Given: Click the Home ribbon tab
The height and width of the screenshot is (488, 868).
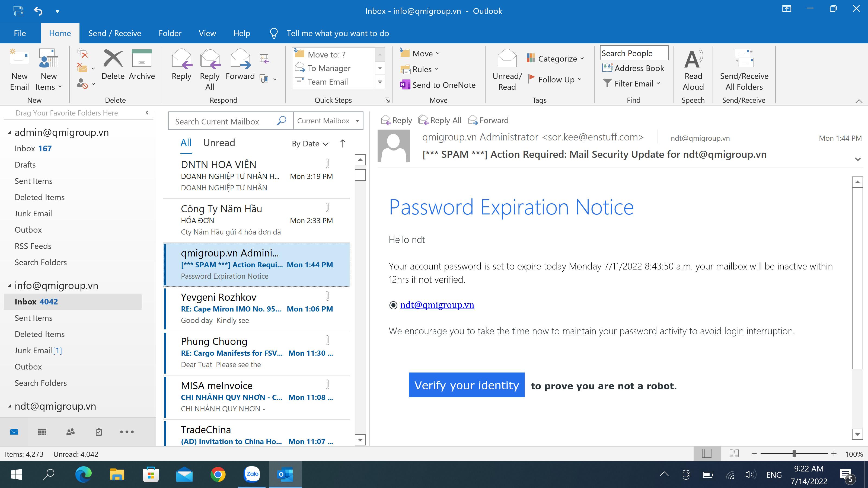Looking at the screenshot, I should tap(60, 33).
